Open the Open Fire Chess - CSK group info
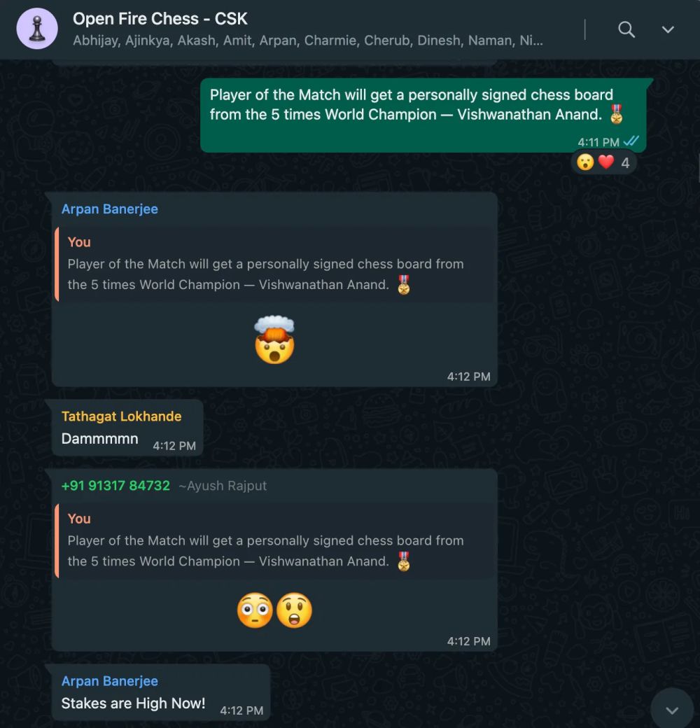This screenshot has width=700, height=728. click(160, 19)
